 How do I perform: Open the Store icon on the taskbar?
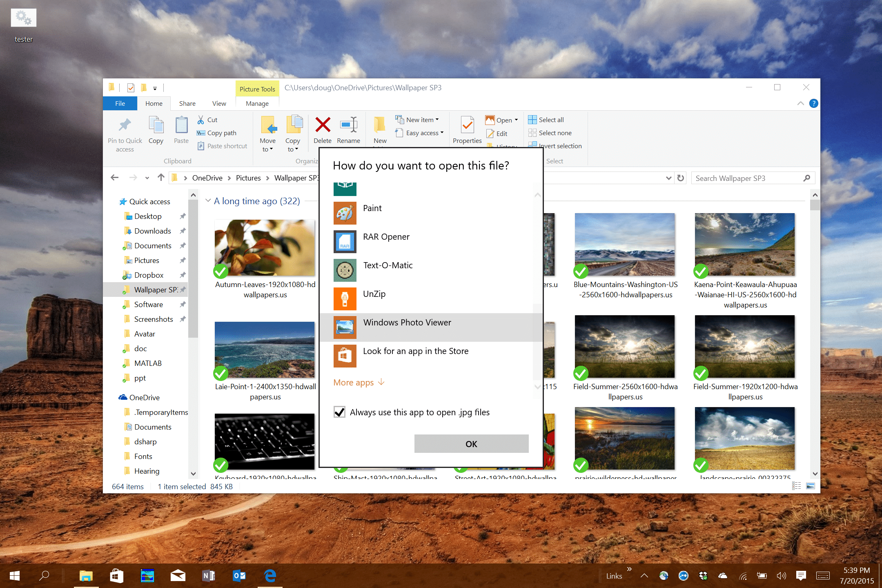pos(117,576)
